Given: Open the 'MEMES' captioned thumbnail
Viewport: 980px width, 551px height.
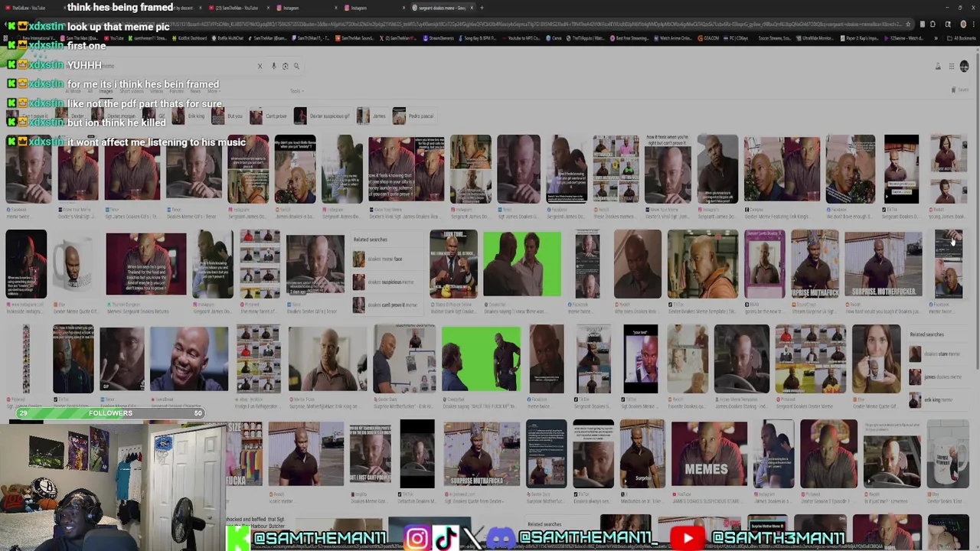Looking at the screenshot, I should [709, 453].
